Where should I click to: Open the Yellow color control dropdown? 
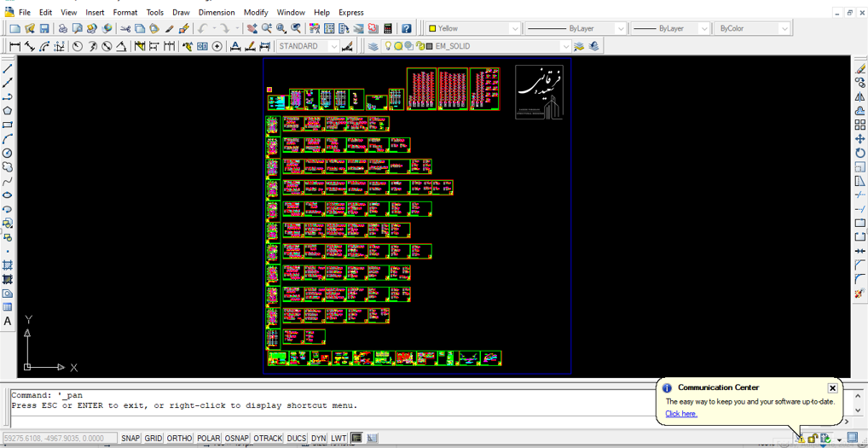click(514, 29)
